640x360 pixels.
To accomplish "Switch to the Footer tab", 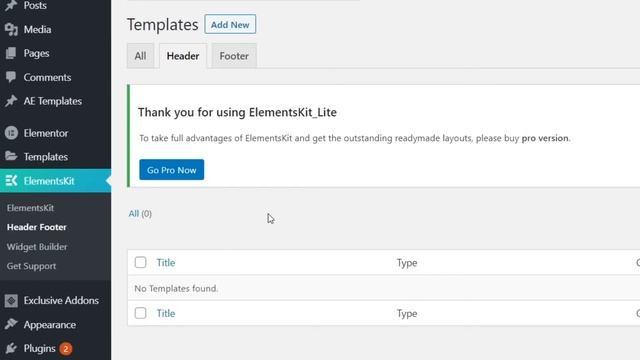I will [234, 56].
